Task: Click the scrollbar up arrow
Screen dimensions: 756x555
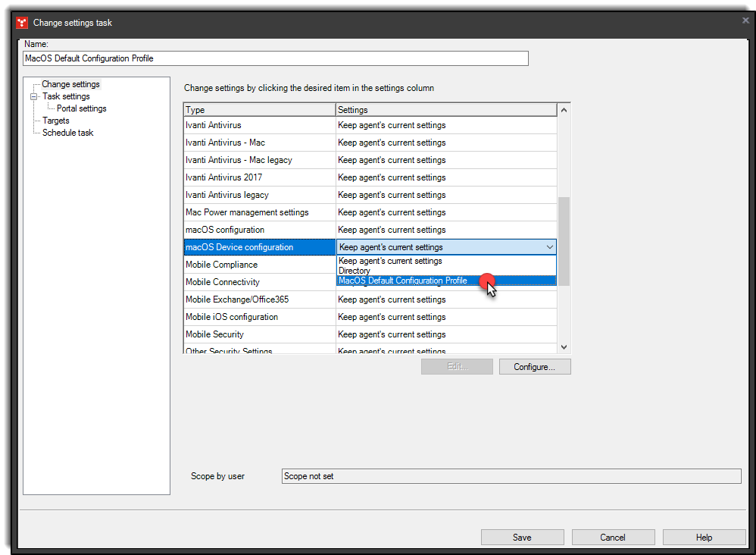Action: tap(563, 109)
